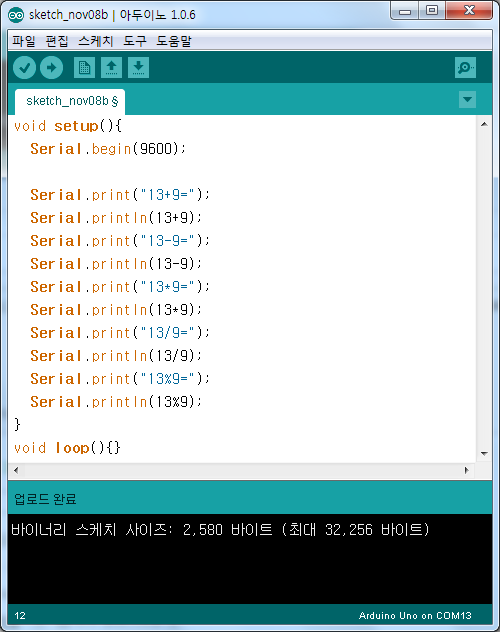500x632 pixels.
Task: Maximize the Arduino window
Action: (x=432, y=10)
